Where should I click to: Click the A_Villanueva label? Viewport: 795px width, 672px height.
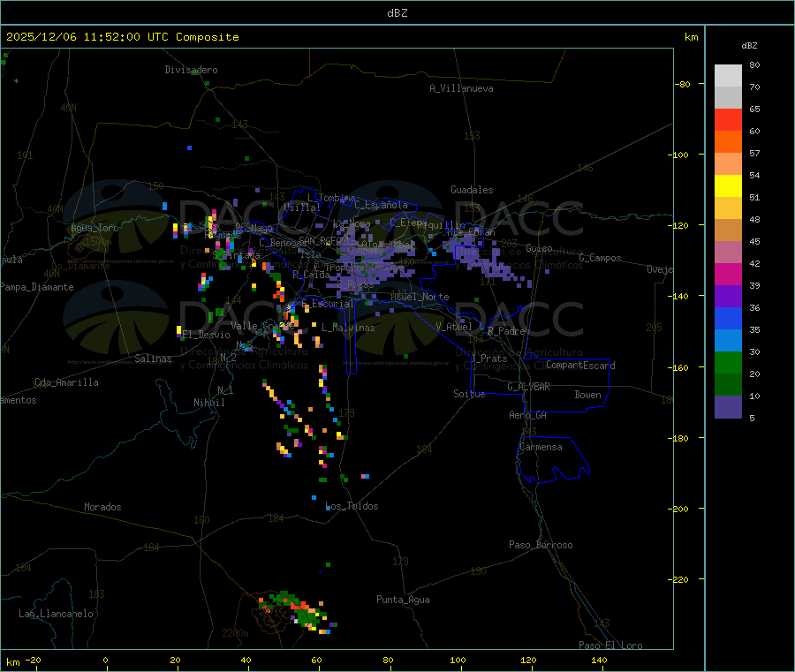(461, 88)
